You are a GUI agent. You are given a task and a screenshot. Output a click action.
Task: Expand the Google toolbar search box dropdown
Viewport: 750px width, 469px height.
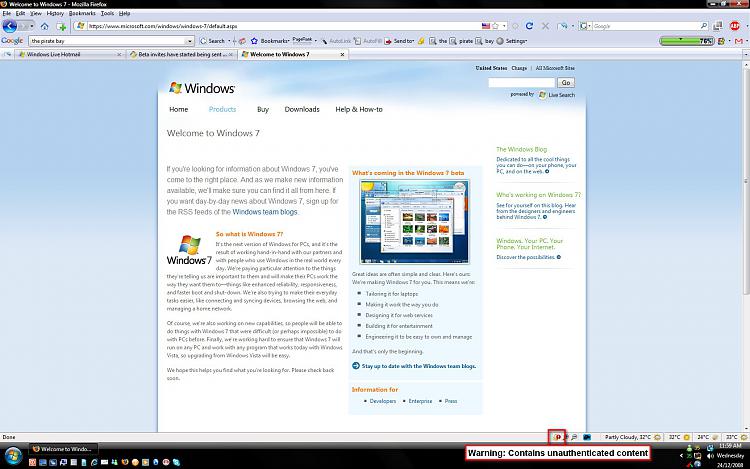coord(189,41)
